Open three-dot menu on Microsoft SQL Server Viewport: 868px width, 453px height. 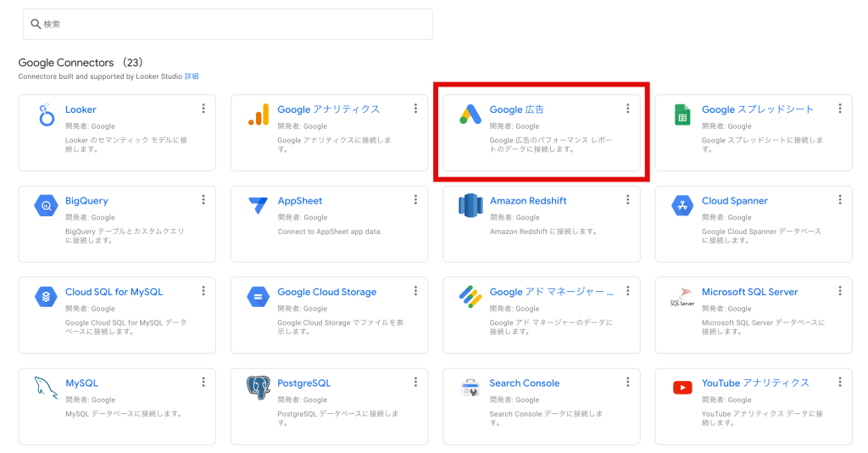coord(840,291)
